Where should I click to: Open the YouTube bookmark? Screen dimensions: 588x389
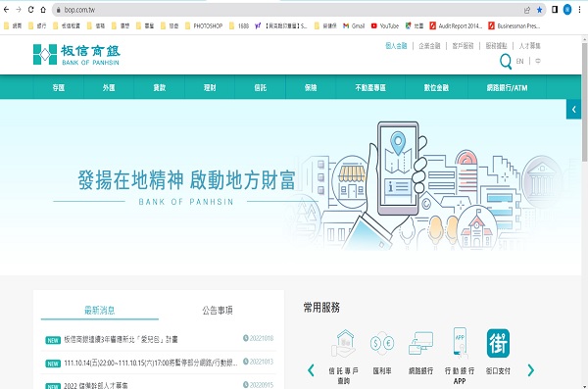(x=385, y=25)
